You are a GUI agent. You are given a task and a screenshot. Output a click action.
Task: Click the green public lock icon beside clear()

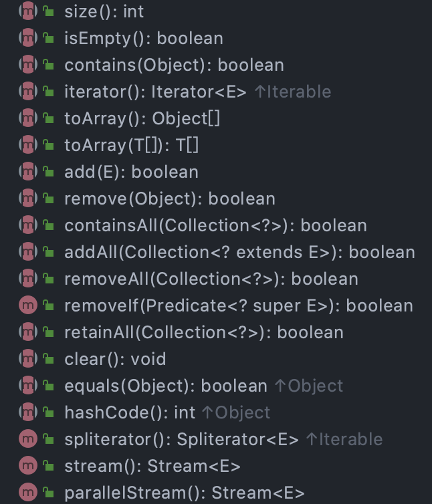pos(48,359)
